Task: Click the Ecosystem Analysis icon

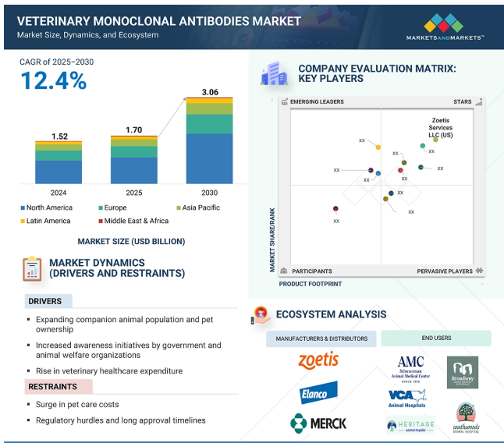Action: pos(260,315)
